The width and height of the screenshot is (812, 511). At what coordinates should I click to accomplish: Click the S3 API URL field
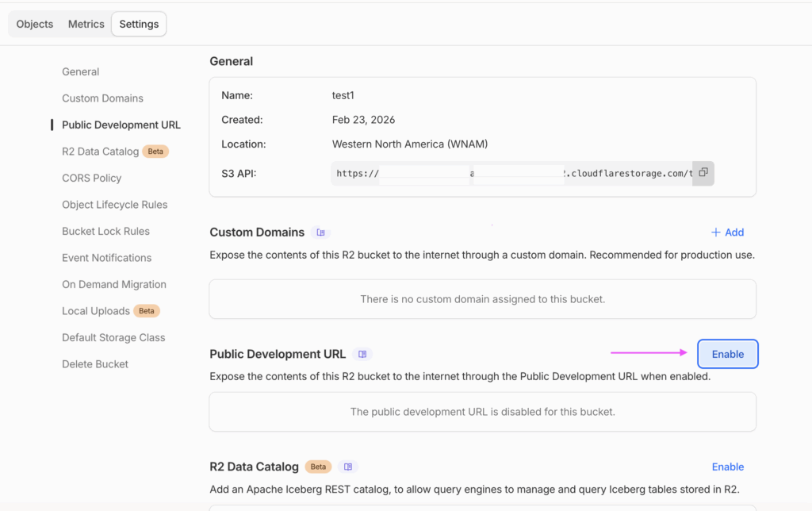click(511, 173)
